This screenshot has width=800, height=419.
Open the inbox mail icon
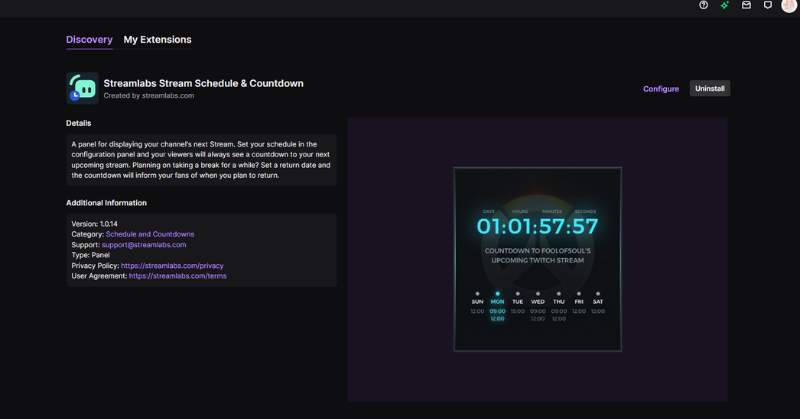click(746, 5)
